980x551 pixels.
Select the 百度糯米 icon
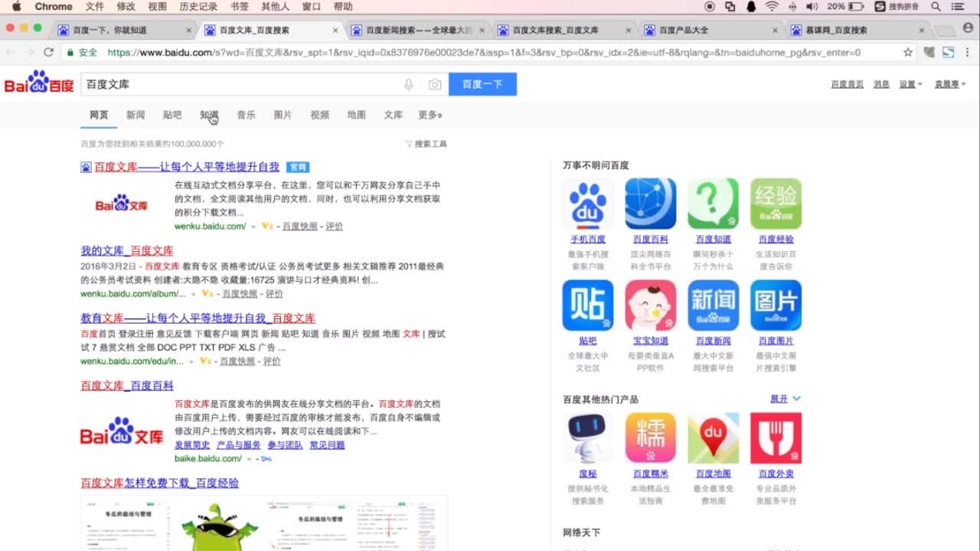coord(650,437)
